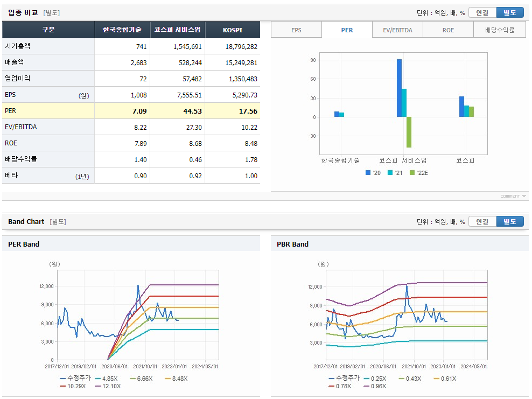
Task: Open the EV/EBITDA chart tab
Action: 397,30
